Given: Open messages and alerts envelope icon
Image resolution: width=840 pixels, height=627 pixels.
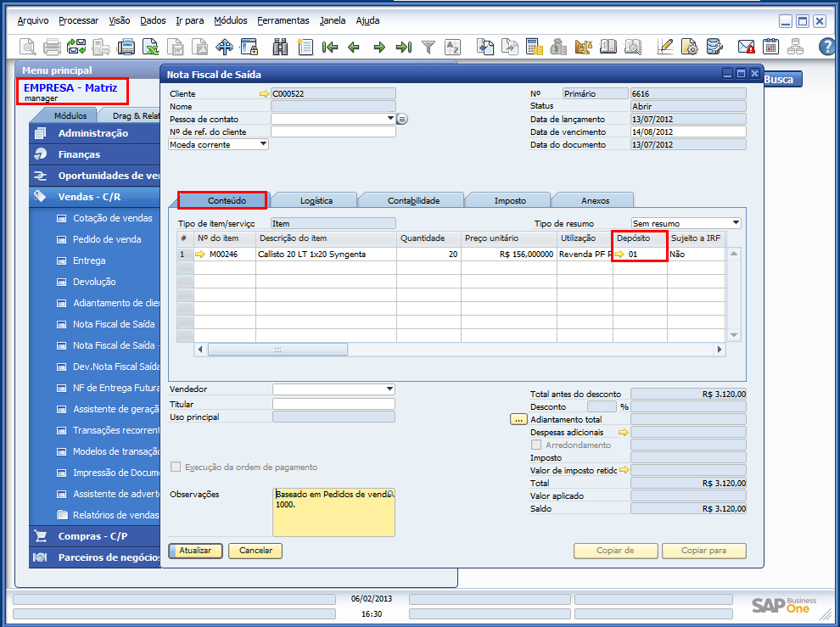Looking at the screenshot, I should click(747, 48).
